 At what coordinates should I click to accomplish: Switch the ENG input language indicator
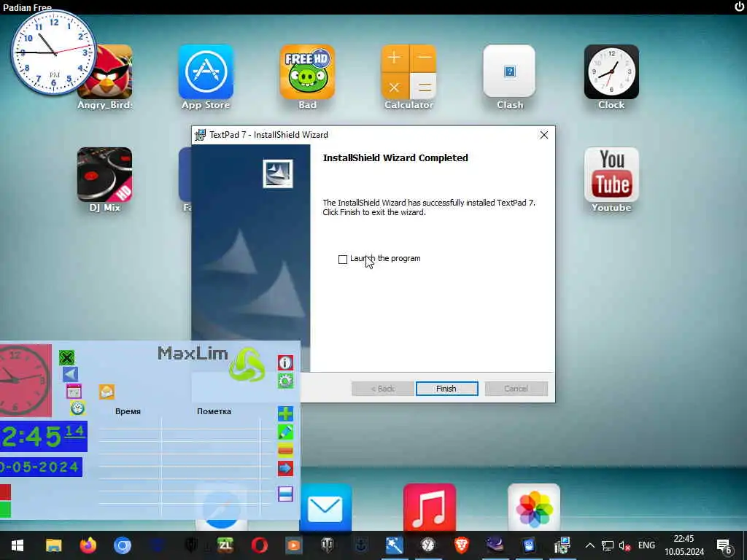[646, 545]
